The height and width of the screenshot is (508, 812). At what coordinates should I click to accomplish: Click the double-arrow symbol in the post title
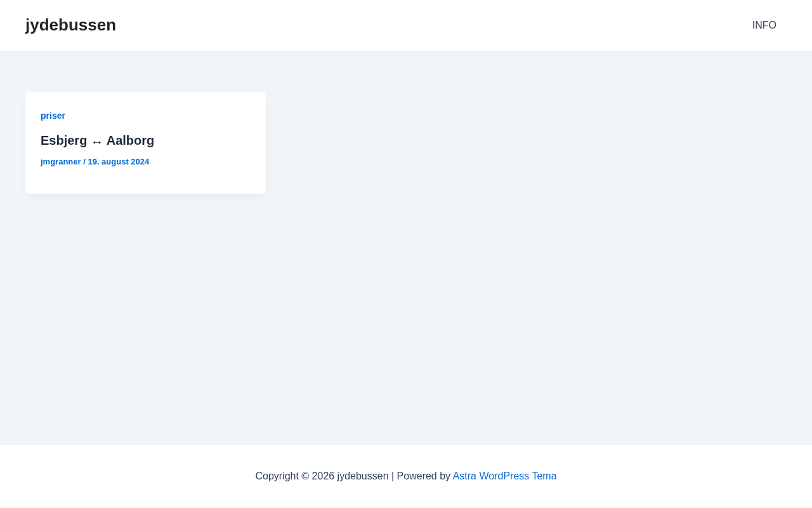(97, 142)
